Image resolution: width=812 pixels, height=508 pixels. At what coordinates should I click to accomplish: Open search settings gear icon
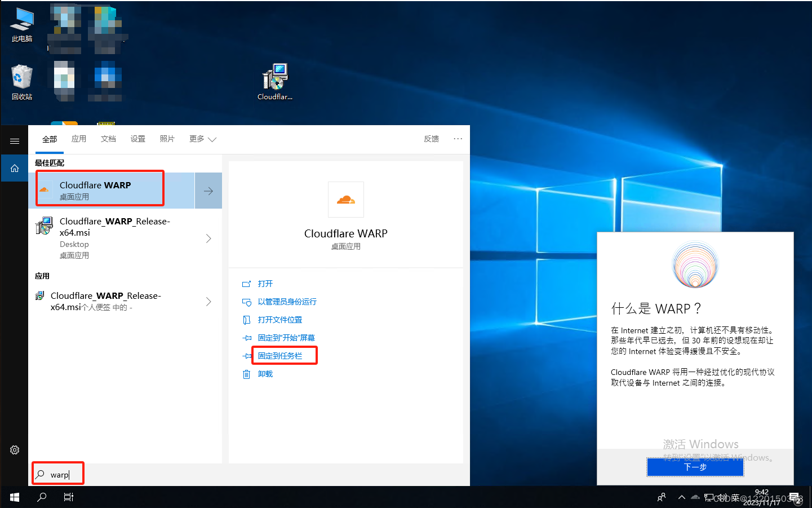[15, 450]
